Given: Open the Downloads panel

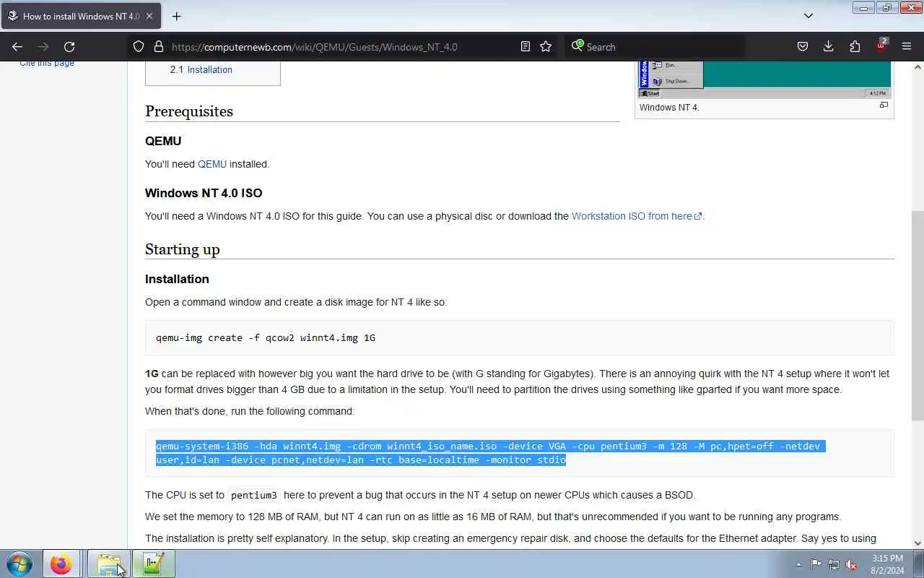Looking at the screenshot, I should [828, 46].
